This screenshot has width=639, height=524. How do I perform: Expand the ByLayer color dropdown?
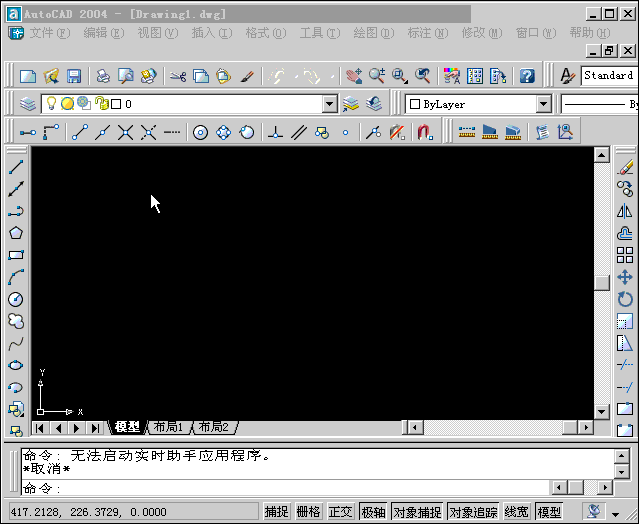tap(543, 104)
